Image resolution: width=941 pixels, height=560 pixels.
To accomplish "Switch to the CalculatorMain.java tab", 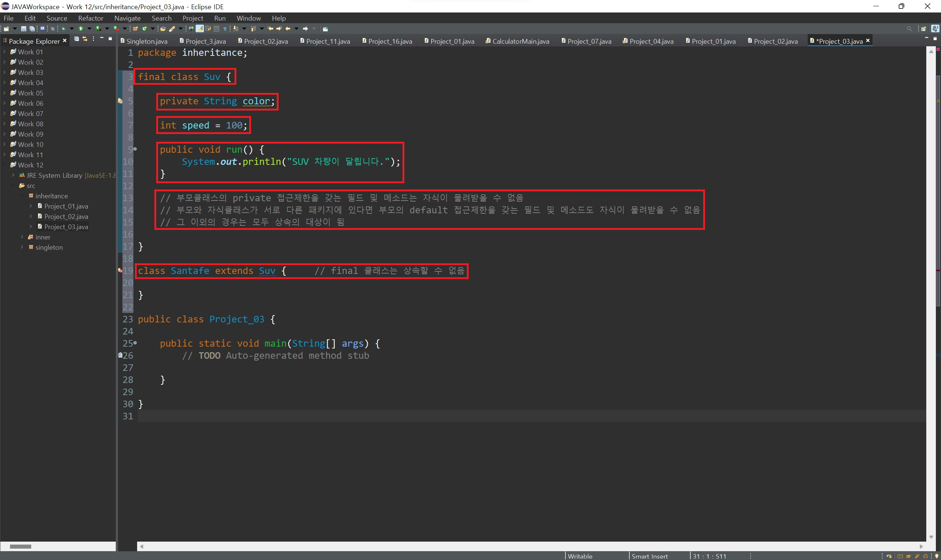I will [x=520, y=41].
